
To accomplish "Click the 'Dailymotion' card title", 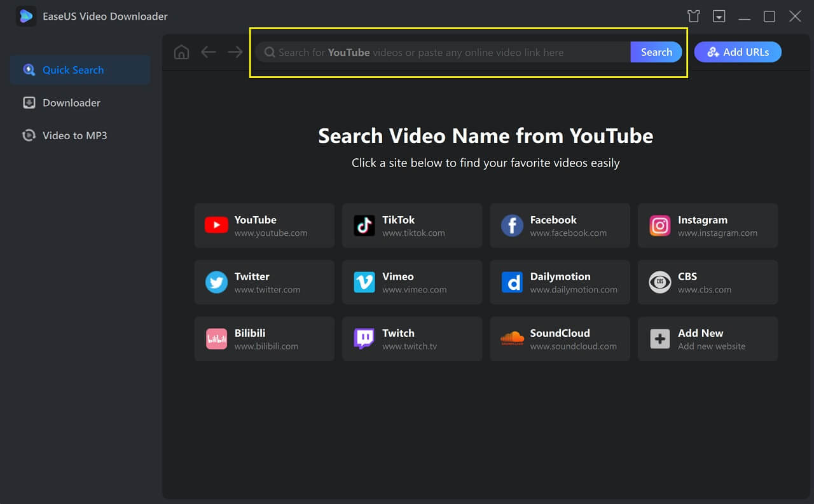I will pos(560,276).
